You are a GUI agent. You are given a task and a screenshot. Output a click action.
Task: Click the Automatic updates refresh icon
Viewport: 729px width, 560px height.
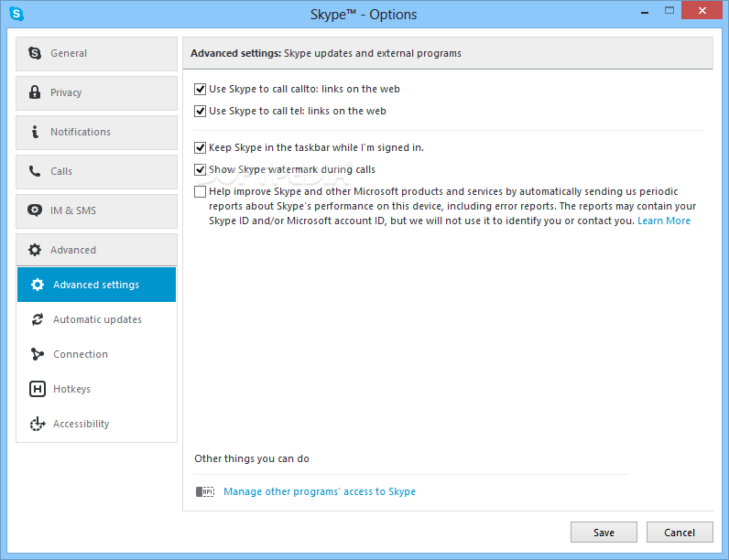click(38, 319)
